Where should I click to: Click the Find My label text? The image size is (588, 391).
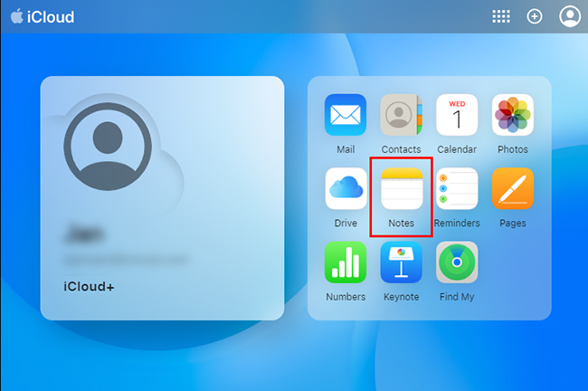pos(457,297)
